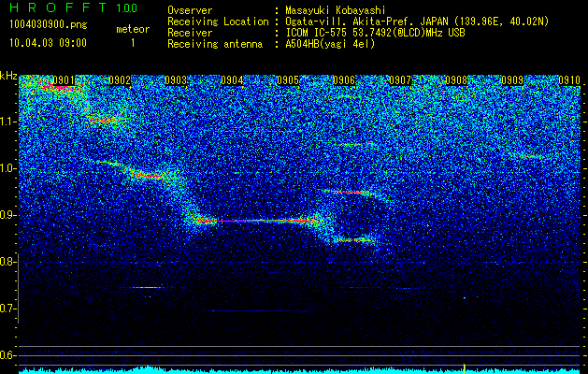The image size is (588, 374).
Task: Click the meteor count label
Action: pyautogui.click(x=133, y=29)
